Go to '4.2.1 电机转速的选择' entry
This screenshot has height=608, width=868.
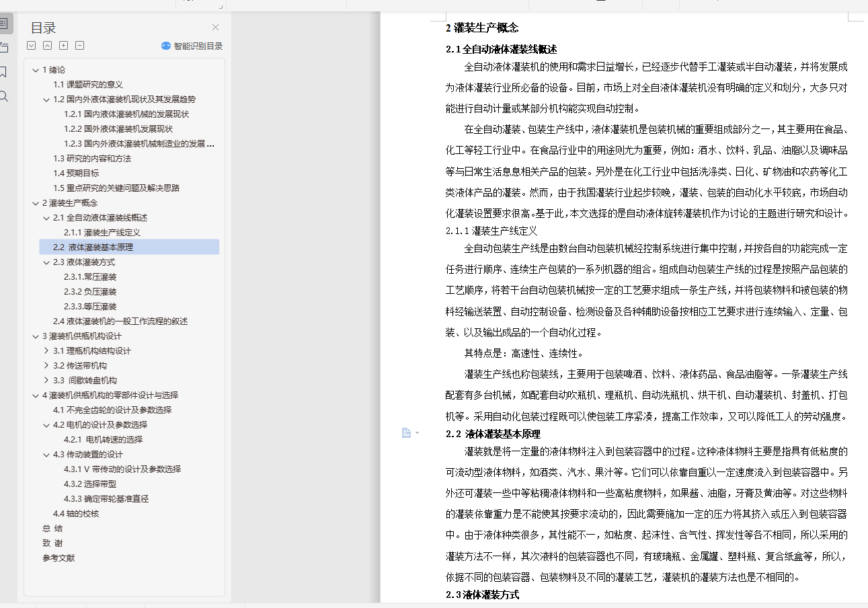[103, 439]
